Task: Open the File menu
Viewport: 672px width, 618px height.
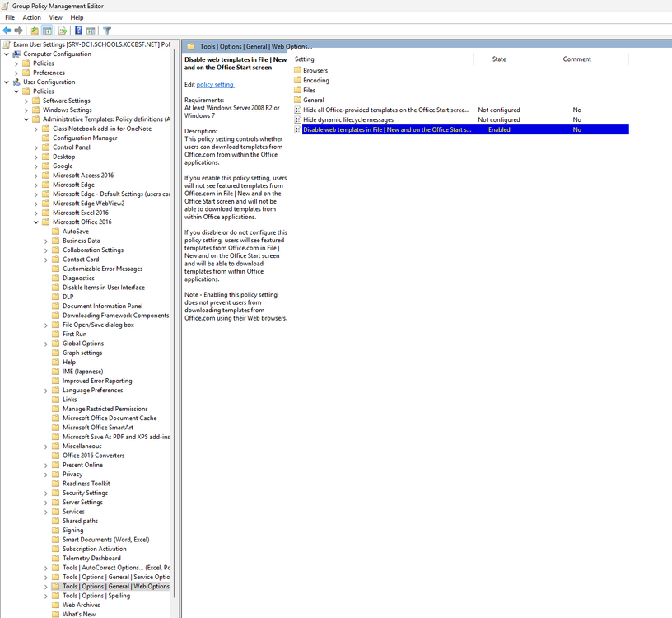Action: [10, 17]
